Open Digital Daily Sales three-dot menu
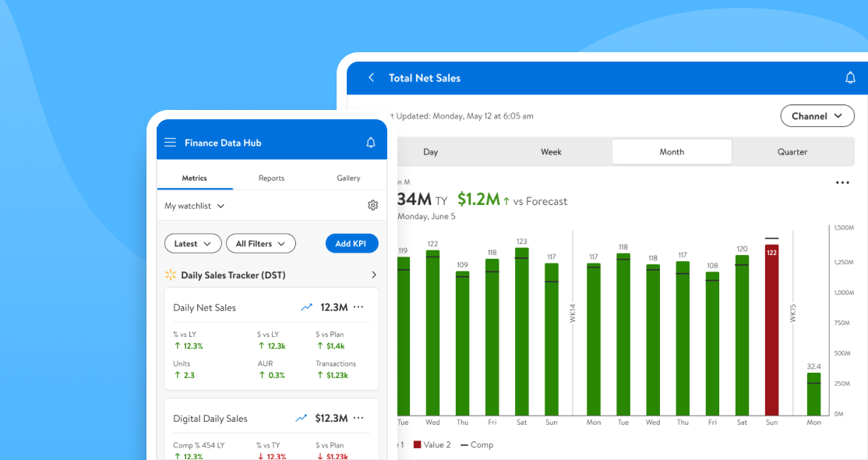Image resolution: width=868 pixels, height=460 pixels. [358, 418]
